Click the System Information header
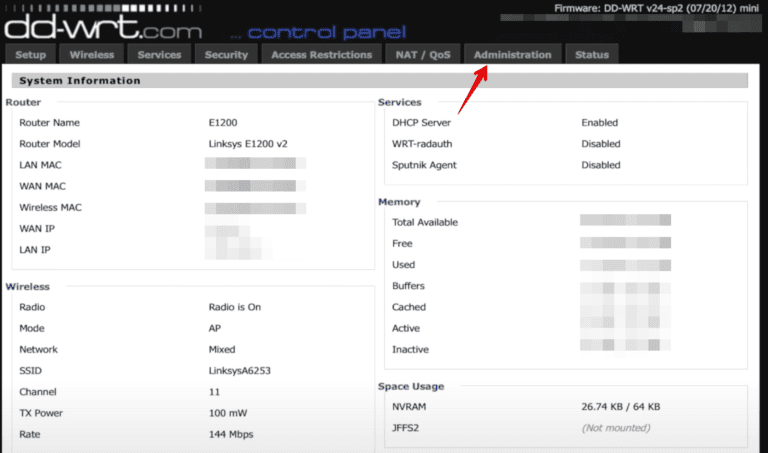The image size is (768, 453). (x=79, y=80)
